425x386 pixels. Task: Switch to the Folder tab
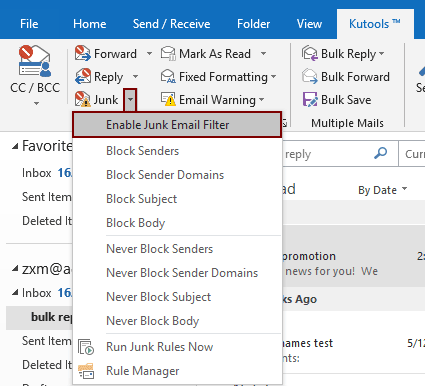tap(253, 24)
